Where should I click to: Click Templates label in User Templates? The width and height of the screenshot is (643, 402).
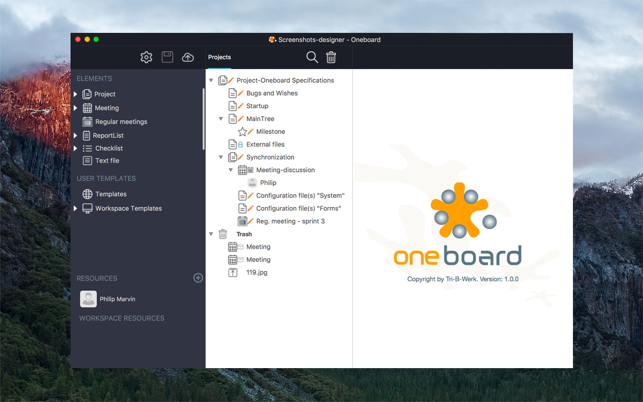[x=111, y=194]
